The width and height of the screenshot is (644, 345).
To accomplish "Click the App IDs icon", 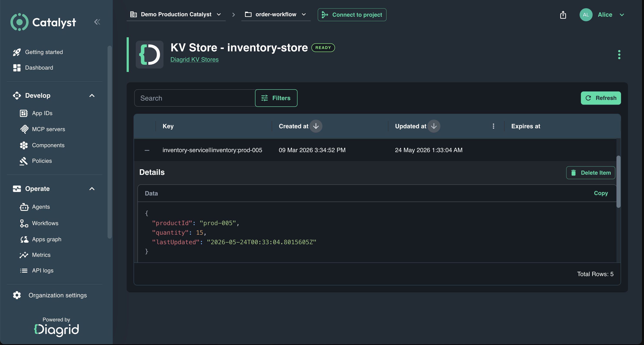I will pyautogui.click(x=24, y=113).
